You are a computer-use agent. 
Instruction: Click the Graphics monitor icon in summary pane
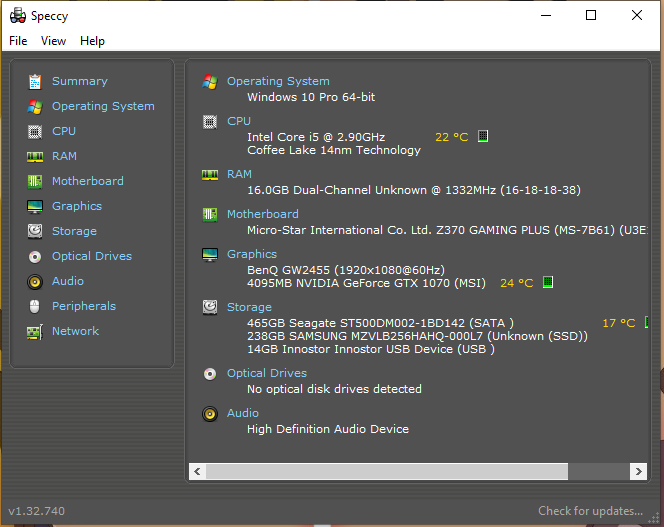click(210, 255)
